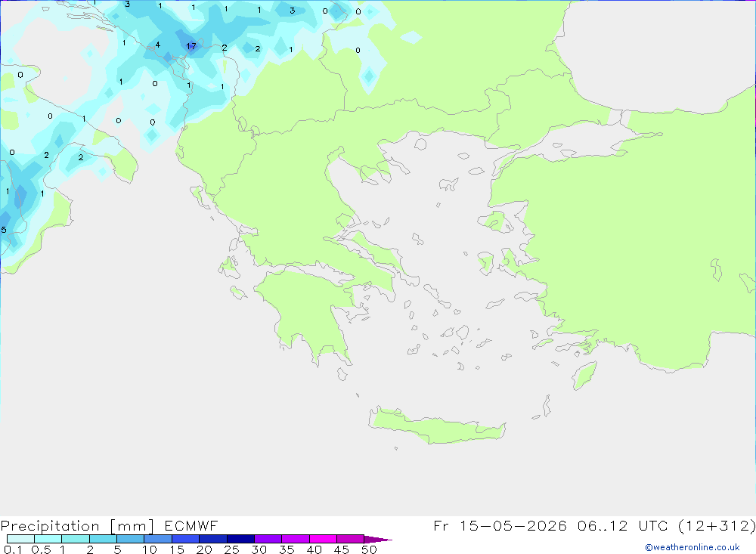Viewport: 756px width, 554px height.
Task: Click the arrow tip above 50 mm legend
Action: 378,539
